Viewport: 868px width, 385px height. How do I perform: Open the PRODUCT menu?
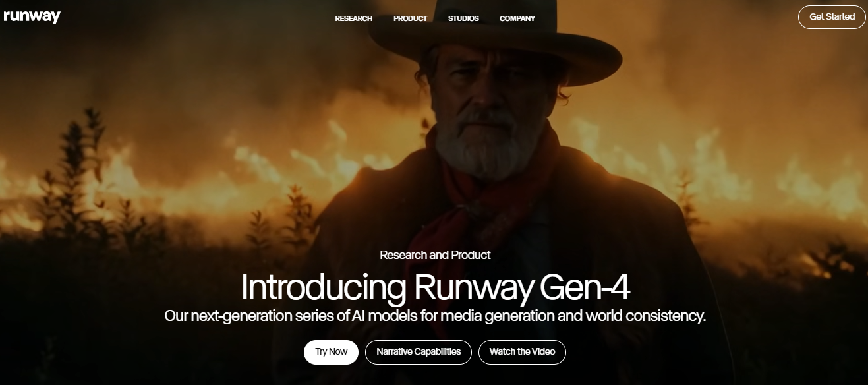411,18
